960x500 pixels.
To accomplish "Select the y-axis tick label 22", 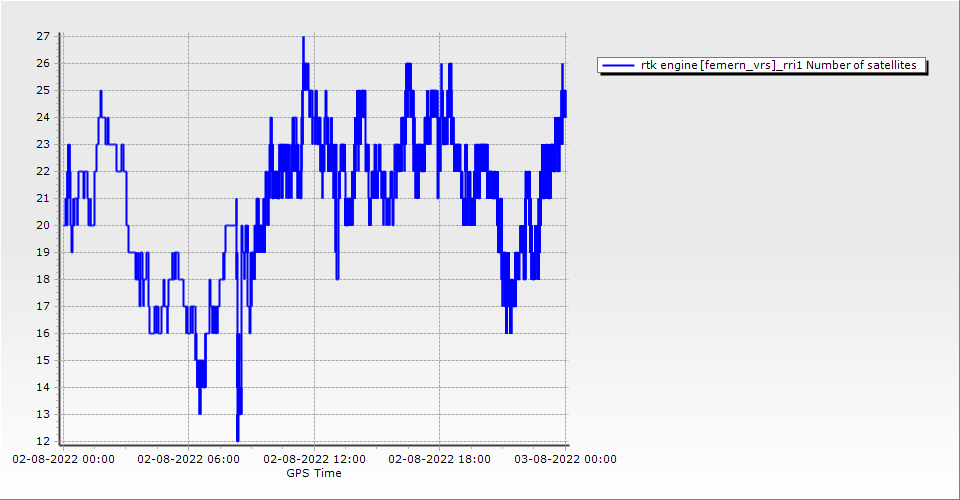I will [x=43, y=171].
